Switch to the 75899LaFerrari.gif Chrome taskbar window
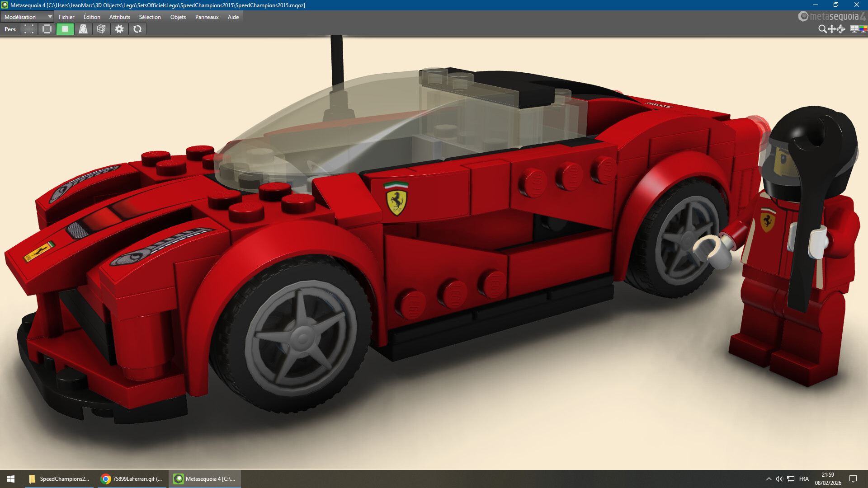 [132, 479]
